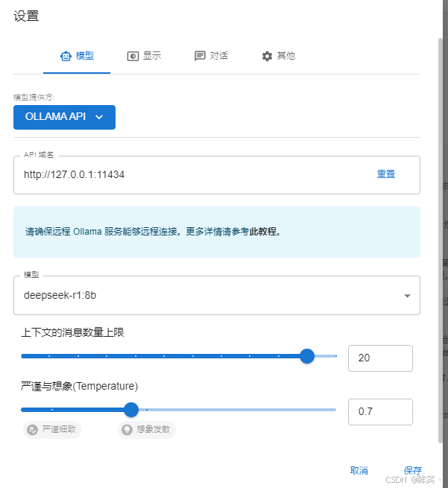448x488 pixels.
Task: Click the 模型提供方 label
Action: 34,98
